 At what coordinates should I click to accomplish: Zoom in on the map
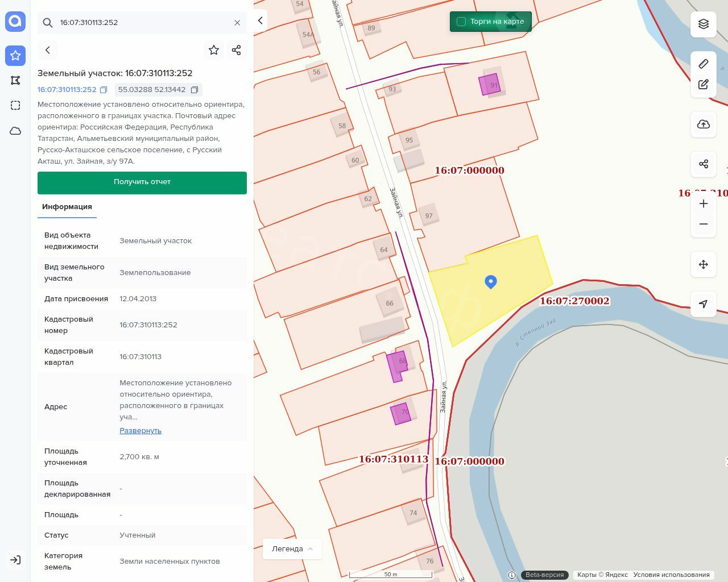(704, 203)
